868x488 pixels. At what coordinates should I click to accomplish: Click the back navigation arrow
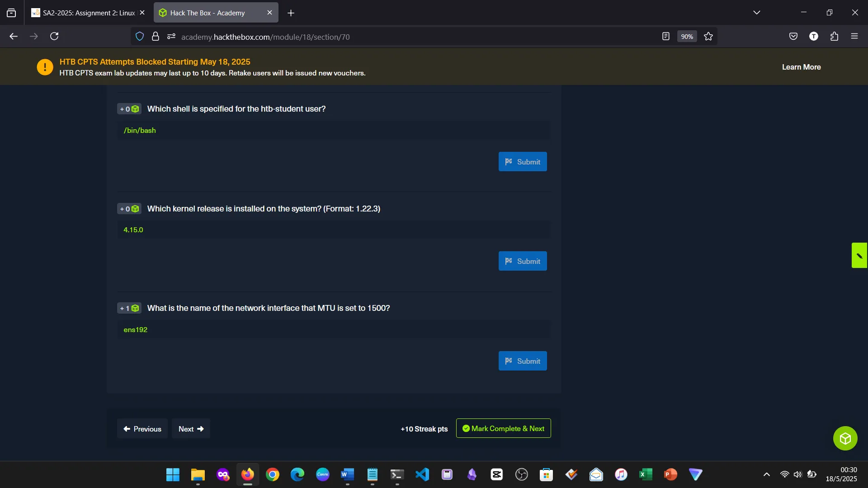click(13, 36)
